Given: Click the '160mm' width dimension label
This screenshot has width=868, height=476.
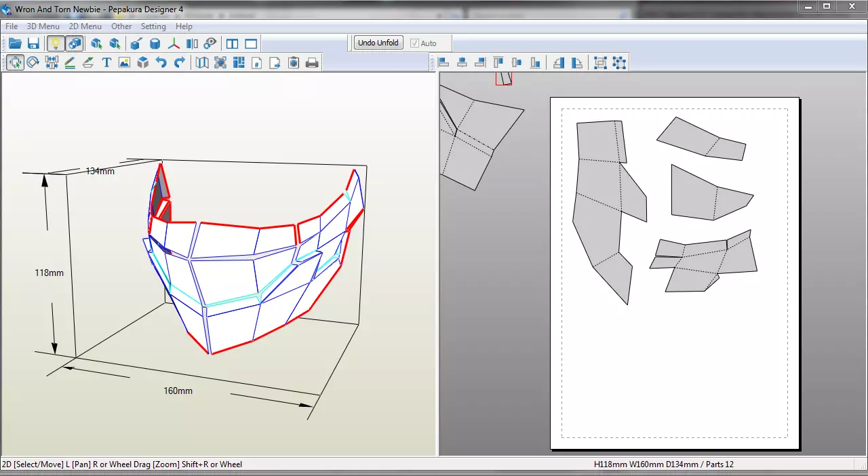Looking at the screenshot, I should 178,391.
